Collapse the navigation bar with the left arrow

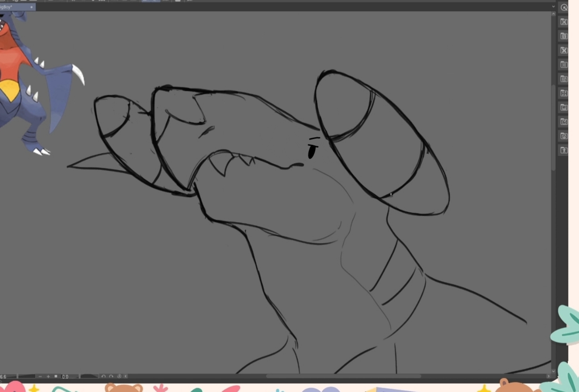click(x=126, y=376)
